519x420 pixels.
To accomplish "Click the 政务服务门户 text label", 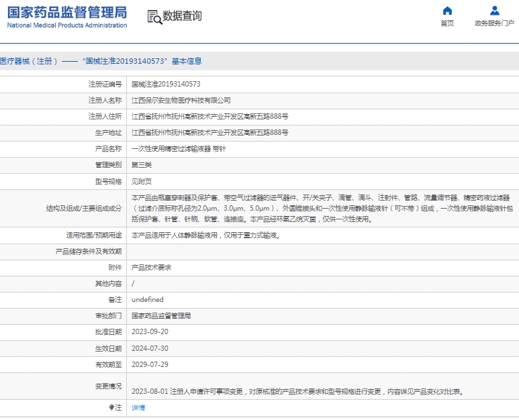I will click(x=495, y=23).
